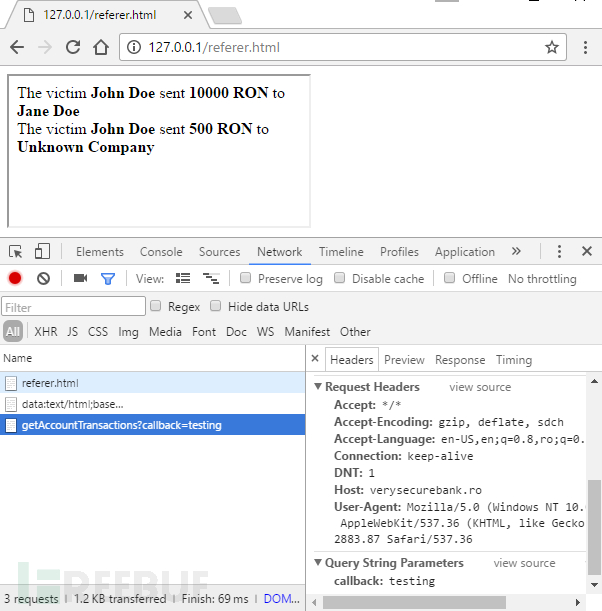Filter requests by JS
This screenshot has height=611, width=602.
coord(72,332)
